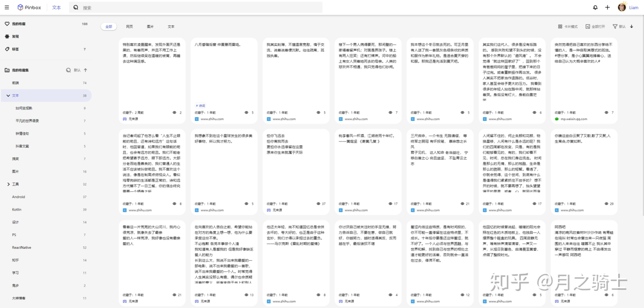Reverse sidebar sort with up arrow
The width and height of the screenshot is (644, 308).
[85, 70]
